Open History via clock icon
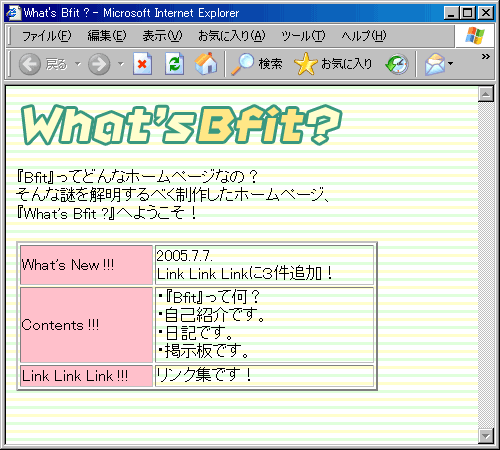Viewport: 500px width, 450px height. (x=397, y=64)
